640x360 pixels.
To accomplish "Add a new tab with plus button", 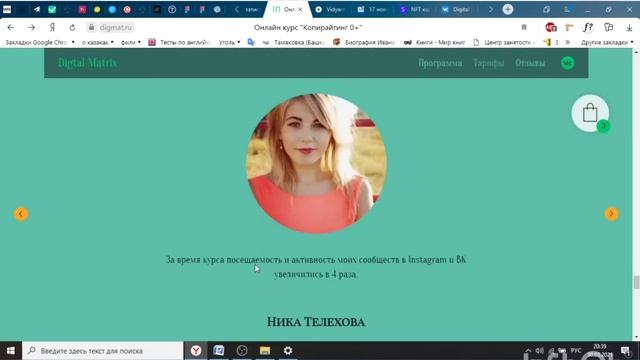I will click(508, 9).
